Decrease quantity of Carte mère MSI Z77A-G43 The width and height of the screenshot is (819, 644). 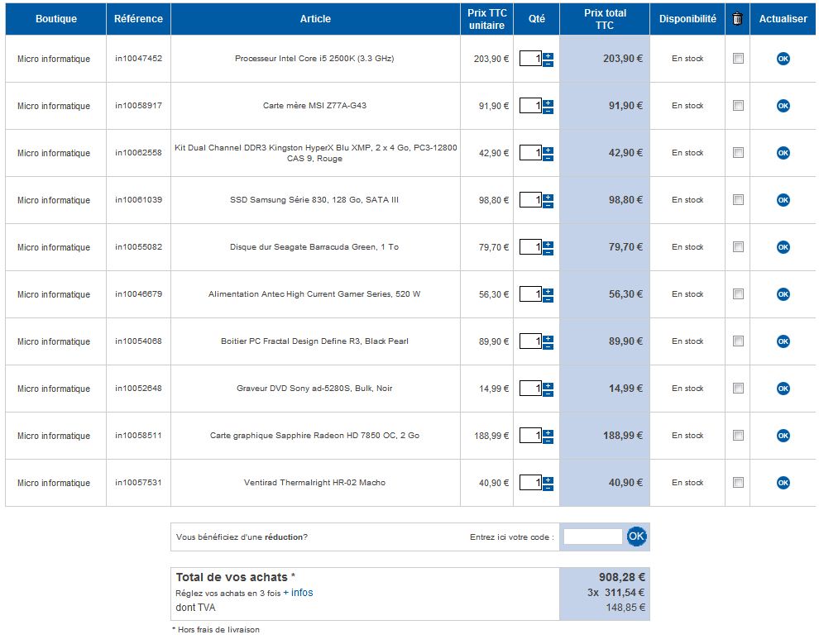[548, 110]
